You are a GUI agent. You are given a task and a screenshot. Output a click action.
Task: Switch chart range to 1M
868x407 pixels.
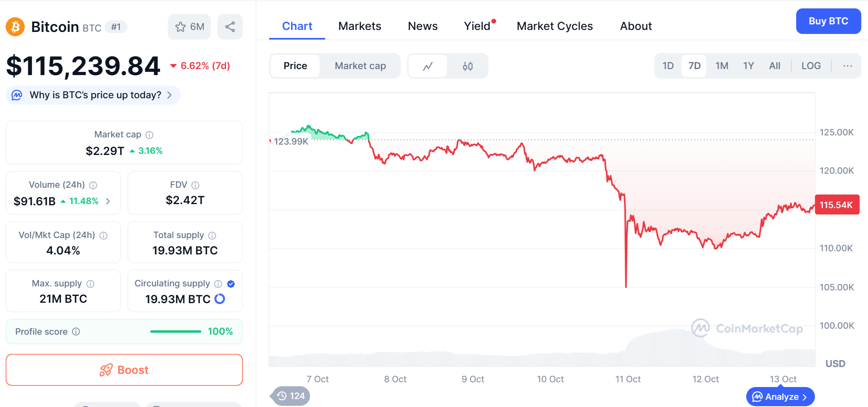[x=721, y=66]
